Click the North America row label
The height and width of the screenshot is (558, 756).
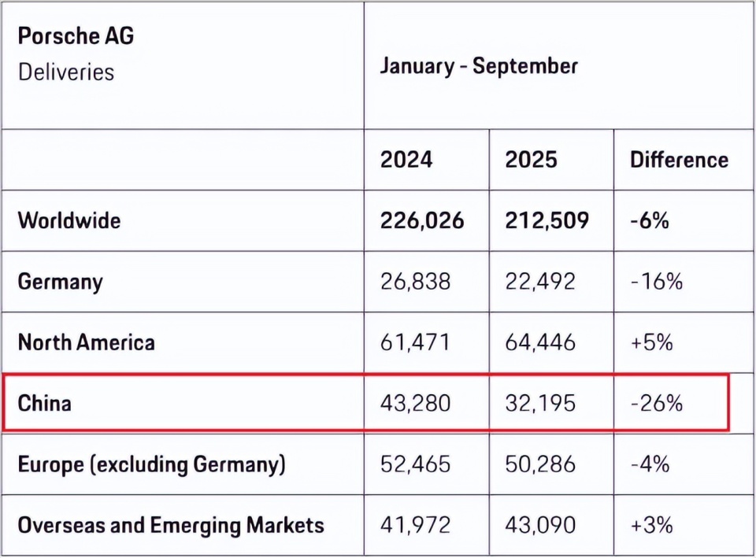coord(86,342)
